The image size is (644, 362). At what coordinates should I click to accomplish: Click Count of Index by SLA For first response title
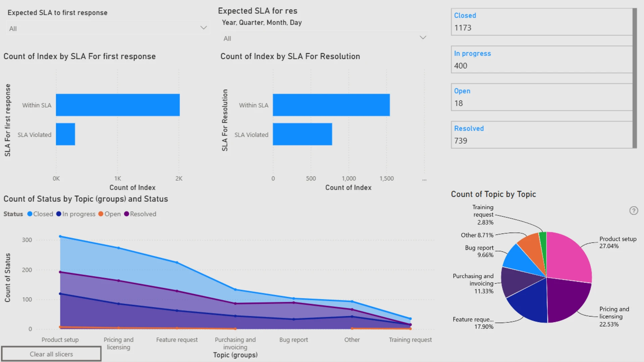click(79, 56)
